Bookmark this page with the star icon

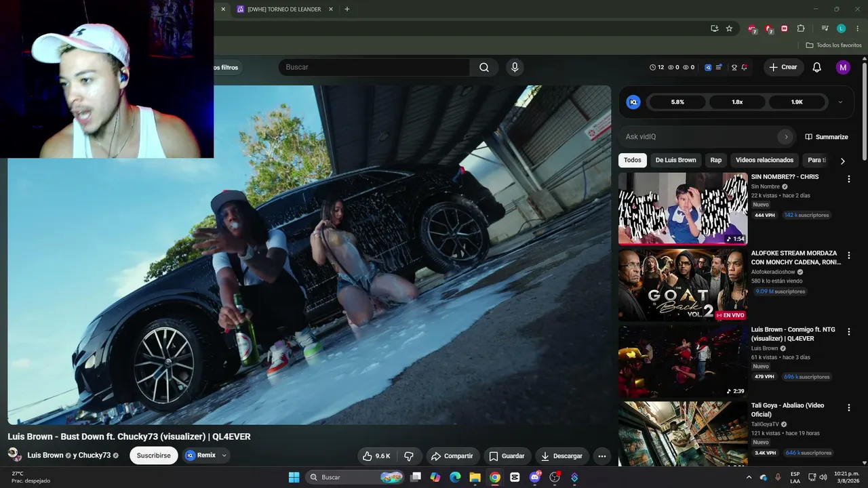[729, 28]
